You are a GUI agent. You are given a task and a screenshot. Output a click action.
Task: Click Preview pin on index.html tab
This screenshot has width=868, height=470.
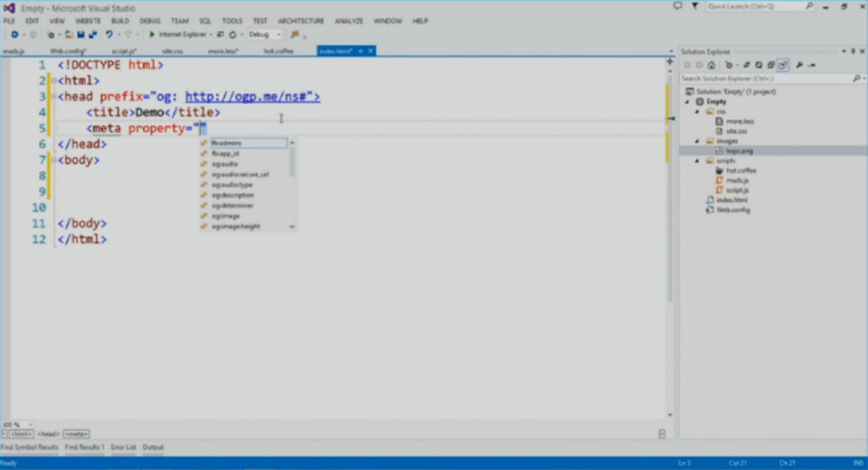point(361,51)
